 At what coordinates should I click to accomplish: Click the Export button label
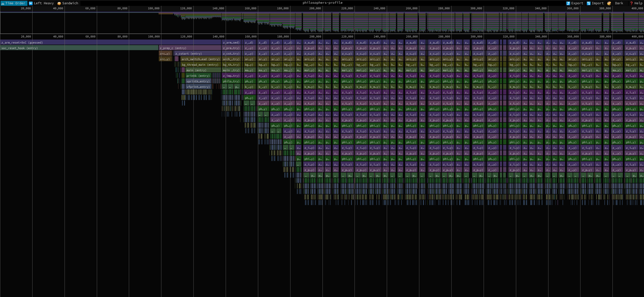577,3
